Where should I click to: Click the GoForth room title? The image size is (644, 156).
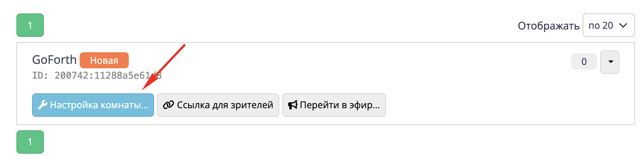[x=54, y=60]
